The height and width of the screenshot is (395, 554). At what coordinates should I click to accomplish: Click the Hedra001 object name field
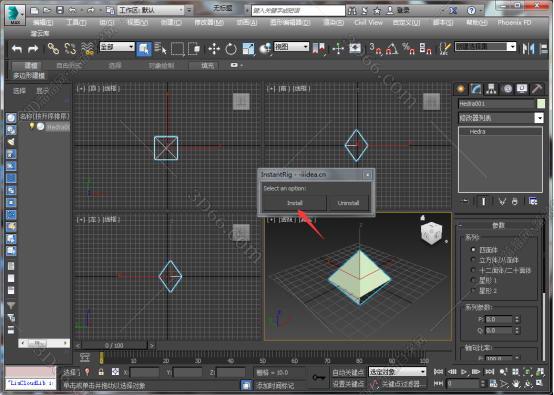click(x=496, y=104)
